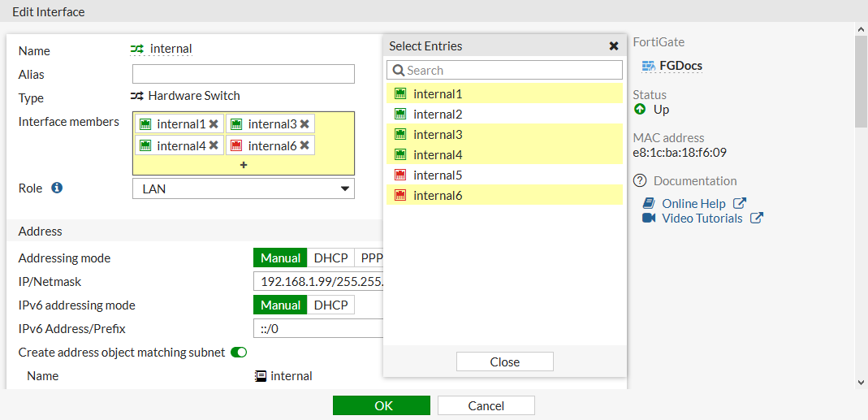Viewport: 868px width, 420px height.
Task: Select DHCP for IPv6 addressing mode
Action: [x=330, y=305]
